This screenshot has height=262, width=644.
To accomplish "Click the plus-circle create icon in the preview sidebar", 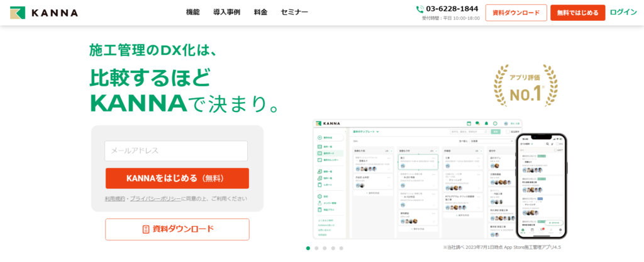I will coord(319,137).
